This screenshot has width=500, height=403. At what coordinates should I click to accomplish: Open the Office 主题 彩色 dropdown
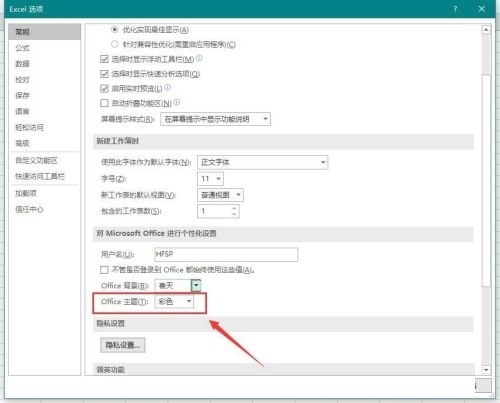(174, 301)
